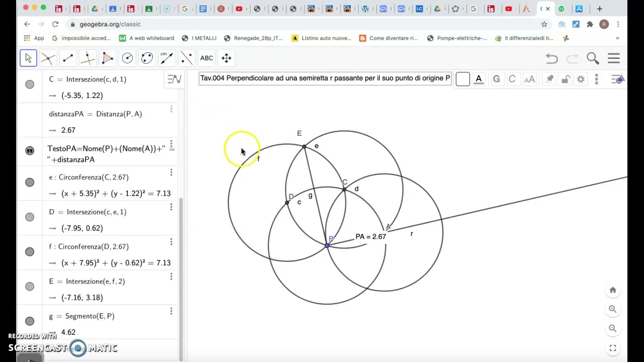644x362 pixels.
Task: Select the Line tool
Action: click(68, 58)
